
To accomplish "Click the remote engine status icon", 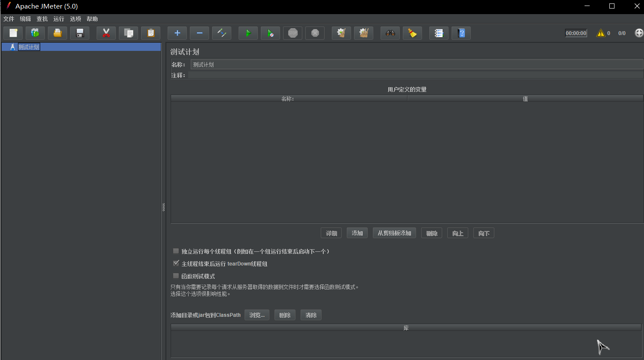I will pyautogui.click(x=639, y=33).
